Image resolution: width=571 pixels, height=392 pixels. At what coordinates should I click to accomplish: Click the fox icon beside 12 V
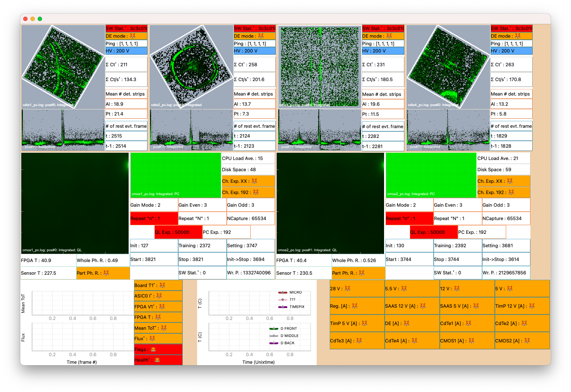pyautogui.click(x=457, y=288)
